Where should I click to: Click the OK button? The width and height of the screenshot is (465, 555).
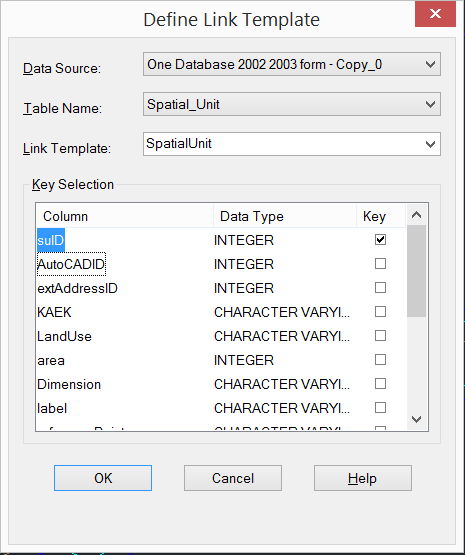click(103, 478)
